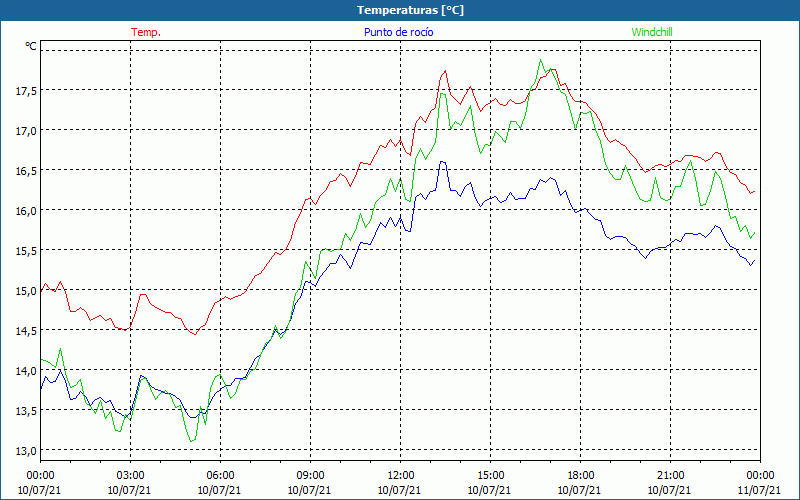800x500 pixels.
Task: Click the 15,0 y-axis value
Action: click(26, 291)
